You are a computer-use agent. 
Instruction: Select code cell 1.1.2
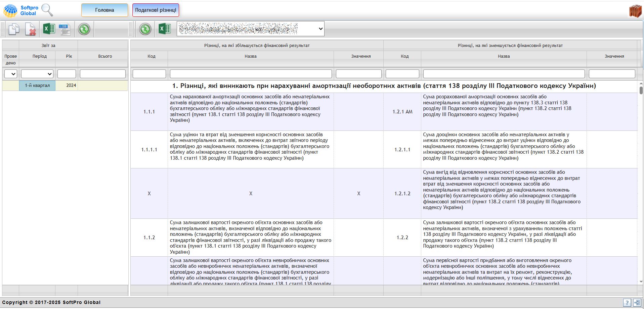pyautogui.click(x=149, y=238)
